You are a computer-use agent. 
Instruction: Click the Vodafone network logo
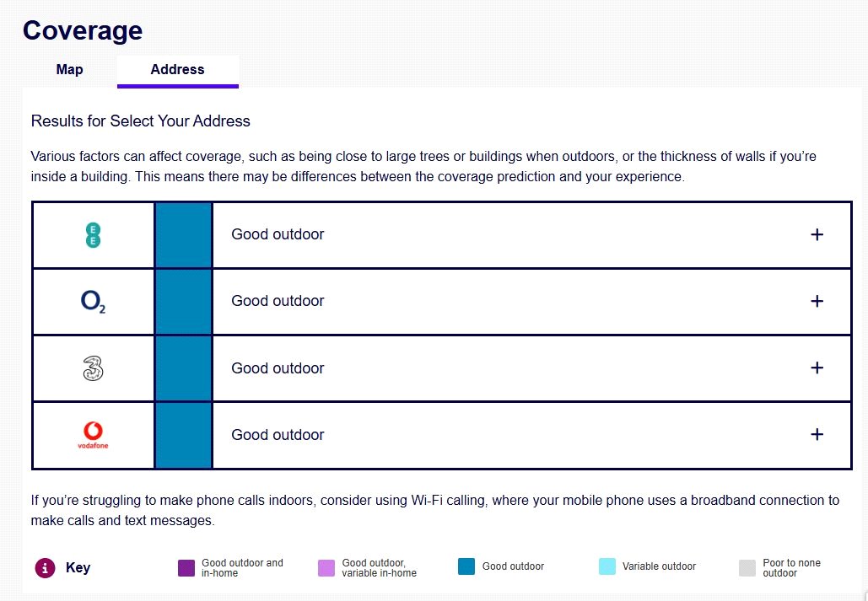click(x=93, y=435)
